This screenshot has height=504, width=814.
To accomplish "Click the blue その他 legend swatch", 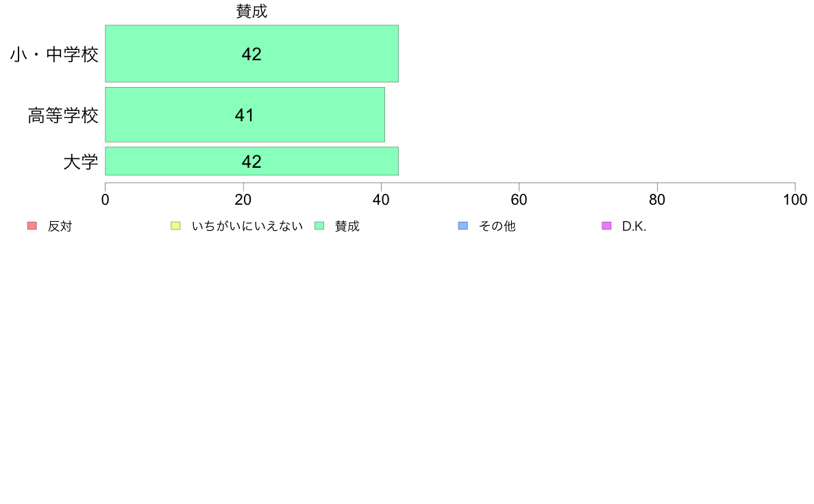I will pos(463,226).
